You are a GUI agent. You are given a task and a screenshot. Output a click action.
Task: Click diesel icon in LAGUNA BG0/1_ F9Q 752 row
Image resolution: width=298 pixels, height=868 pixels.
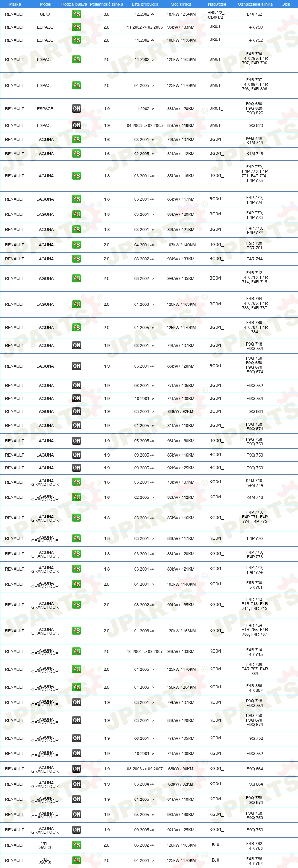pyautogui.click(x=77, y=386)
